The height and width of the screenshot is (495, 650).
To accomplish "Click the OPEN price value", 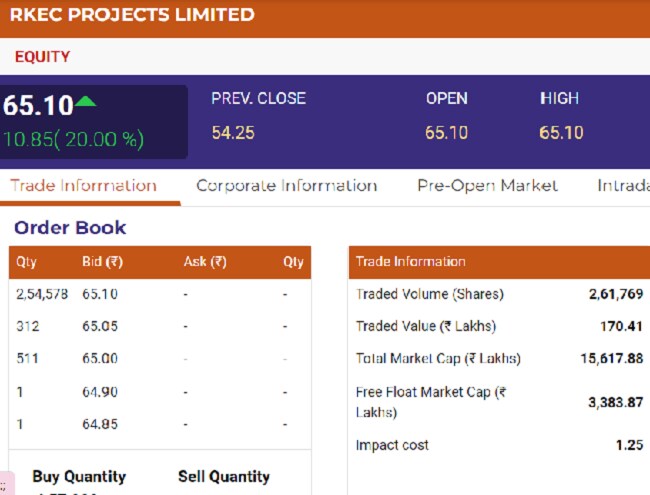I will (446, 132).
